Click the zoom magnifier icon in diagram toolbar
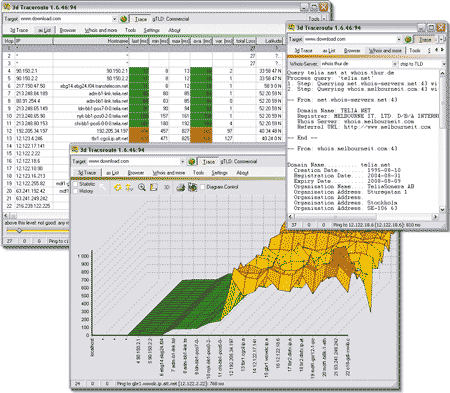450x393 pixels. pyautogui.click(x=142, y=187)
